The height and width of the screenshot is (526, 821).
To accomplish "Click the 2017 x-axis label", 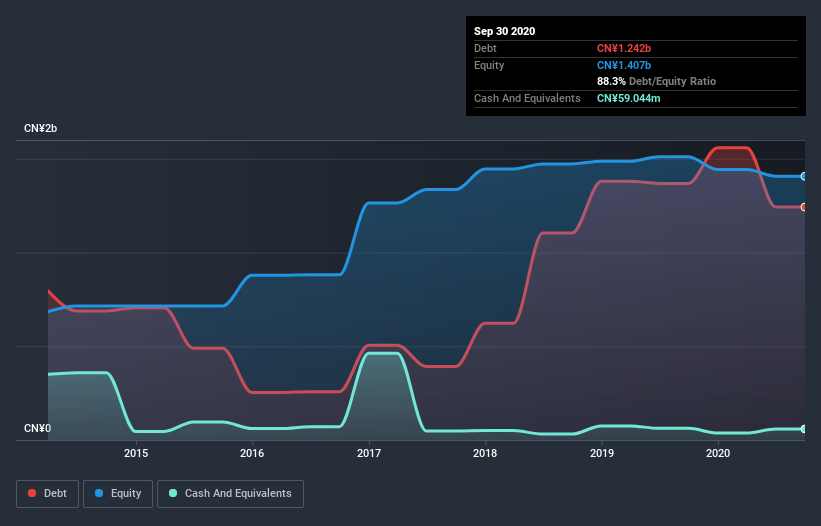I will [369, 453].
